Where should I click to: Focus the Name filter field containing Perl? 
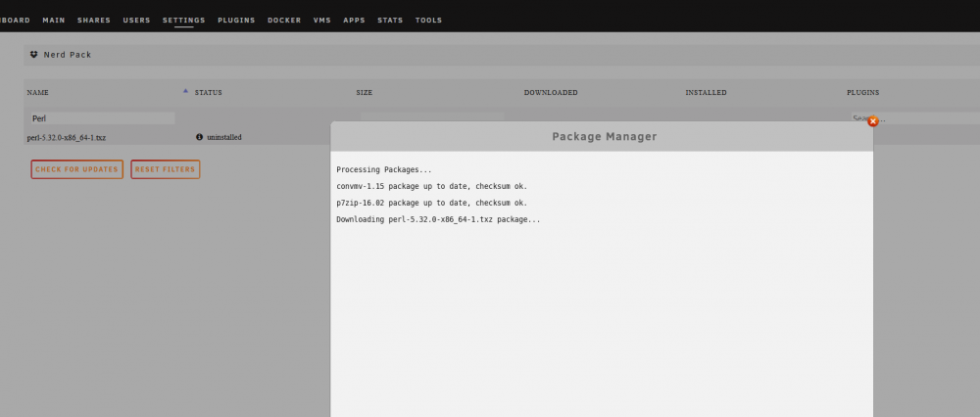[103, 118]
